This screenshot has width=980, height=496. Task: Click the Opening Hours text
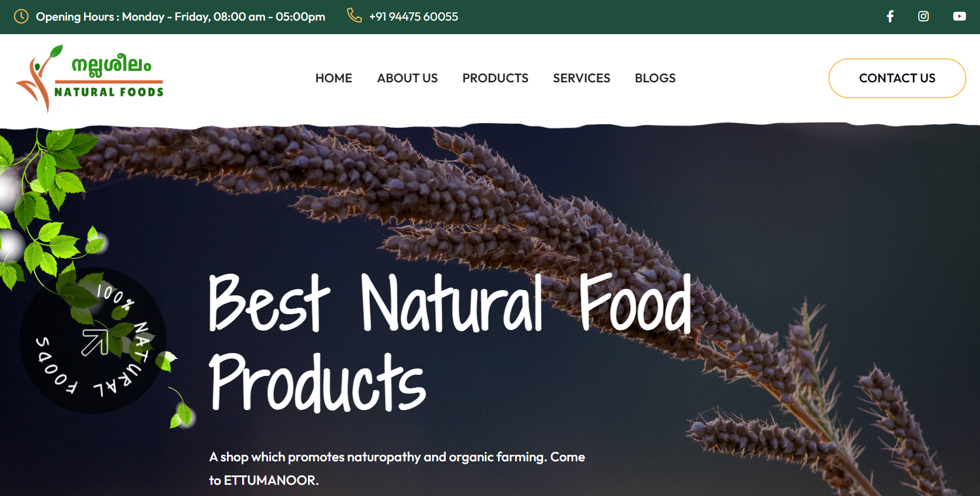pos(180,16)
